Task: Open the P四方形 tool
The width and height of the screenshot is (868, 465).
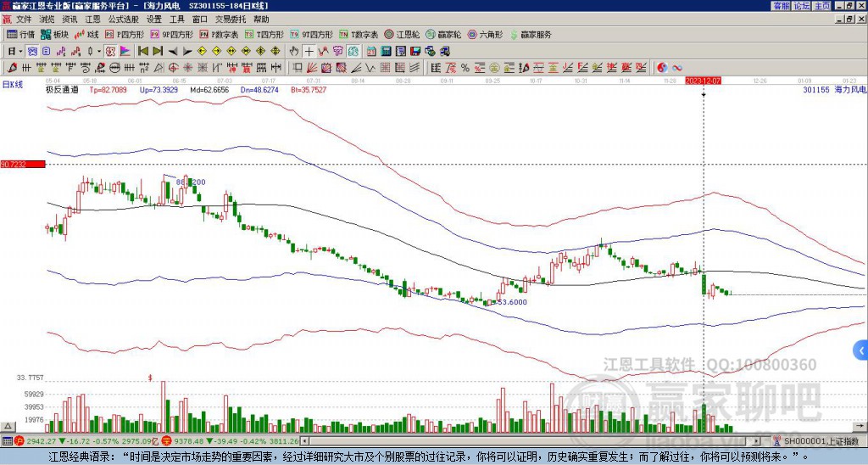Action: tap(125, 34)
